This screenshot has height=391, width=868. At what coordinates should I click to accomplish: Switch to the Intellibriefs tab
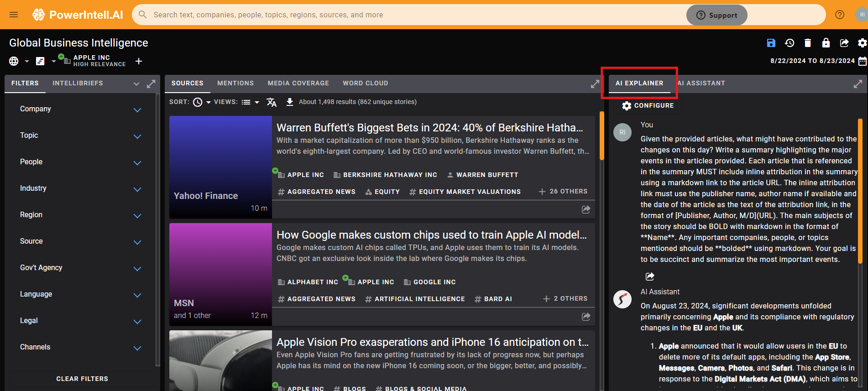pos(78,83)
